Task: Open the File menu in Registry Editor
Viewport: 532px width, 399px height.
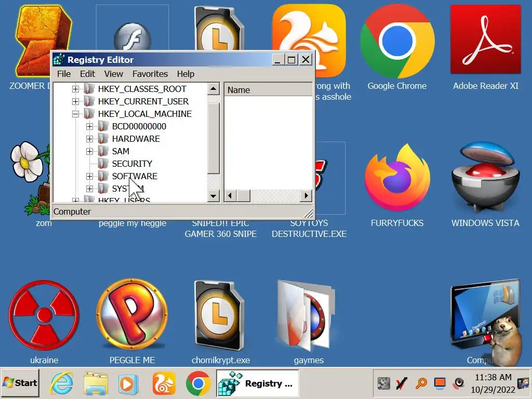Action: pos(64,74)
